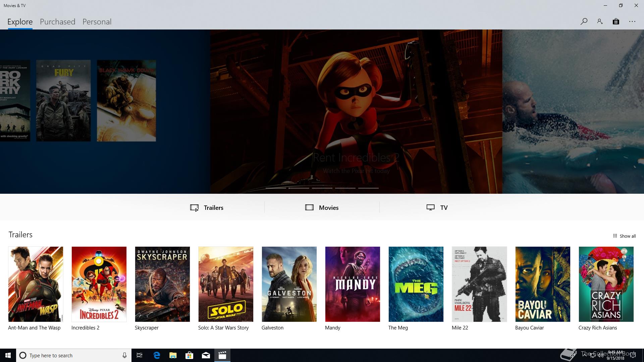Viewport: 644px width, 362px height.
Task: Focus the 'Type here to search' taskbar box
Action: click(x=74, y=355)
